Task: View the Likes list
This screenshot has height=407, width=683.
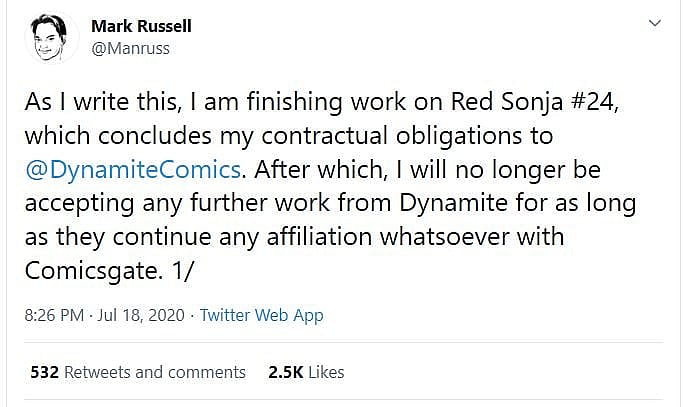Action: coord(326,372)
